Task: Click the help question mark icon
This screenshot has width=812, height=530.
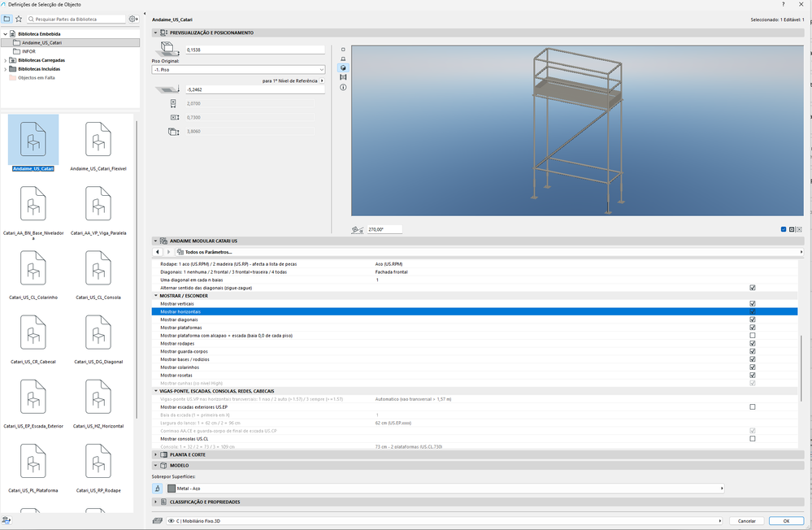Action: [x=783, y=4]
